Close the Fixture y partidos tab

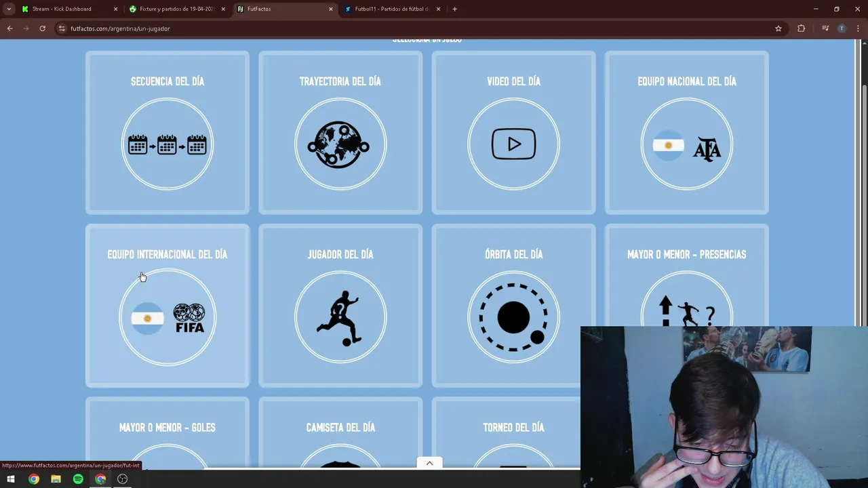pos(223,9)
